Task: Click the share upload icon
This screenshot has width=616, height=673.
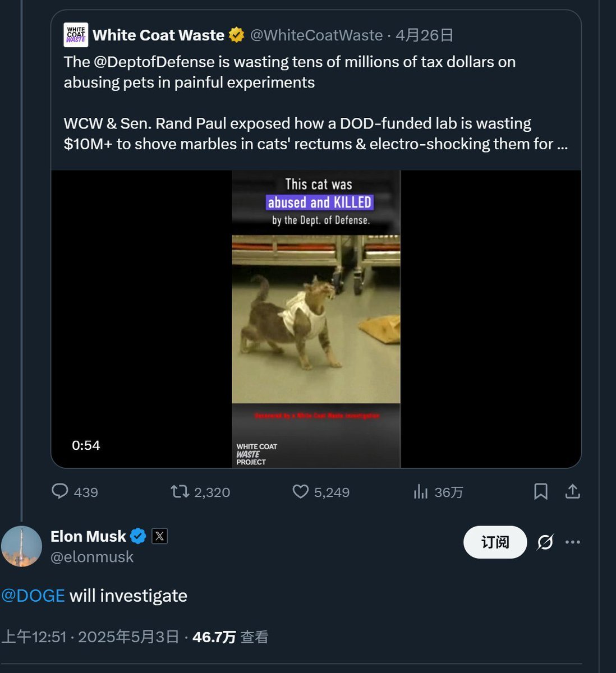Action: pyautogui.click(x=572, y=492)
